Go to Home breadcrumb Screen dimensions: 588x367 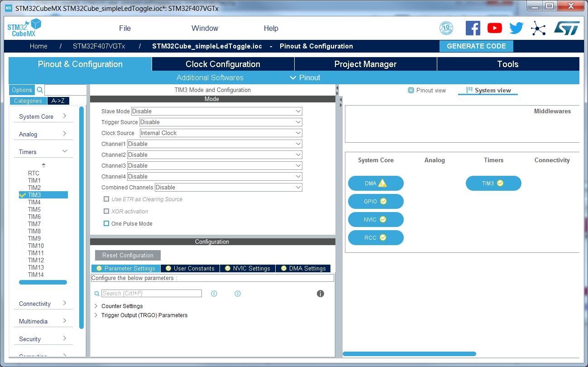38,46
